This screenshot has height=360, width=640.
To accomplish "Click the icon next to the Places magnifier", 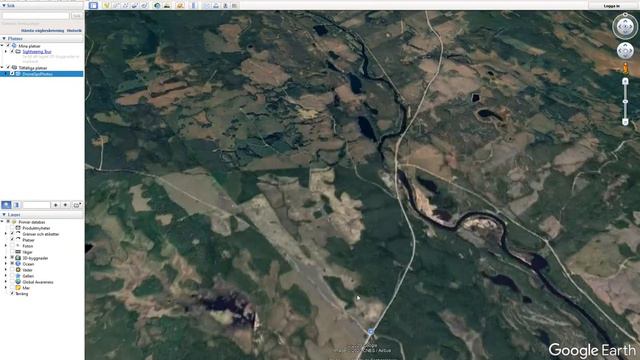I will (x=17, y=205).
